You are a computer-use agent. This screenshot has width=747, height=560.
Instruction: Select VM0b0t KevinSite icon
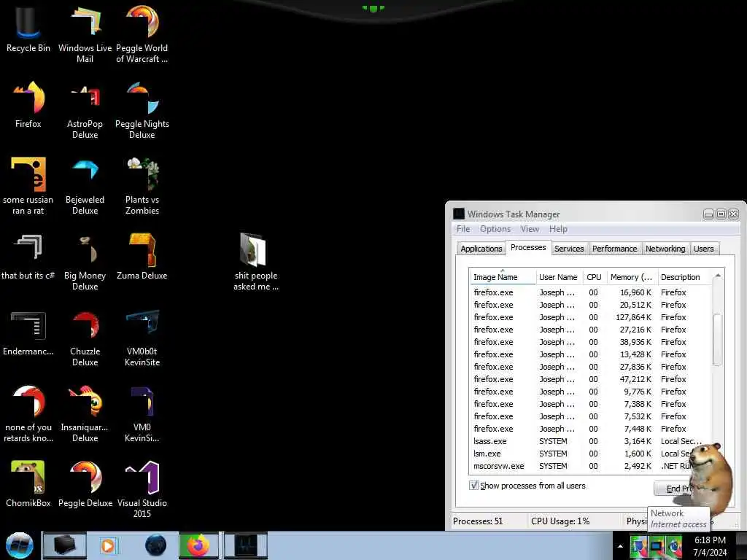(x=142, y=338)
